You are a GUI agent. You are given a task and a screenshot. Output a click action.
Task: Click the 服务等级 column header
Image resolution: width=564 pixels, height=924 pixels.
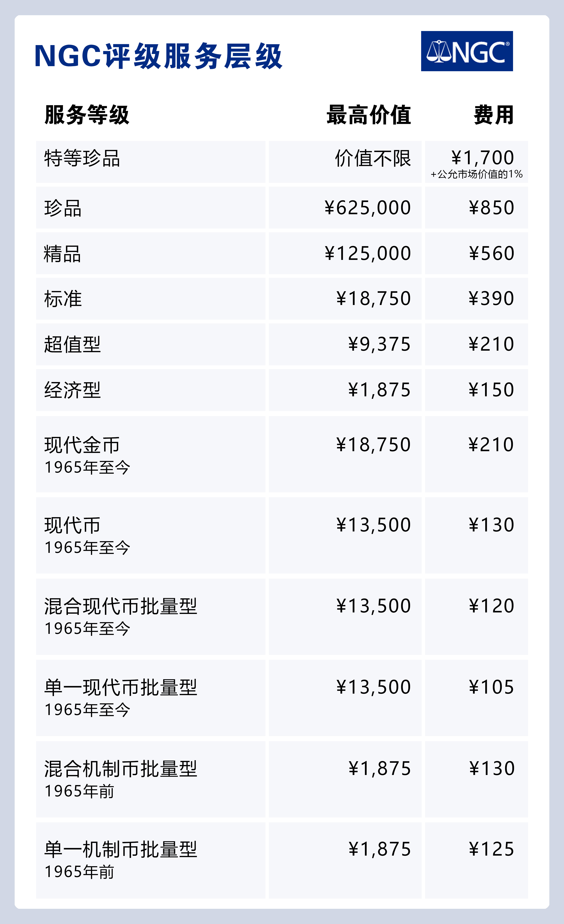[x=87, y=115]
